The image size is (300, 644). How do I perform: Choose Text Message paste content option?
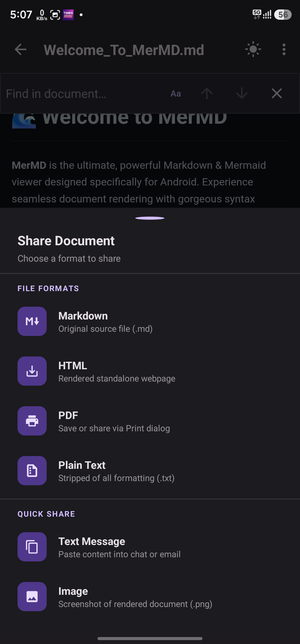click(150, 547)
